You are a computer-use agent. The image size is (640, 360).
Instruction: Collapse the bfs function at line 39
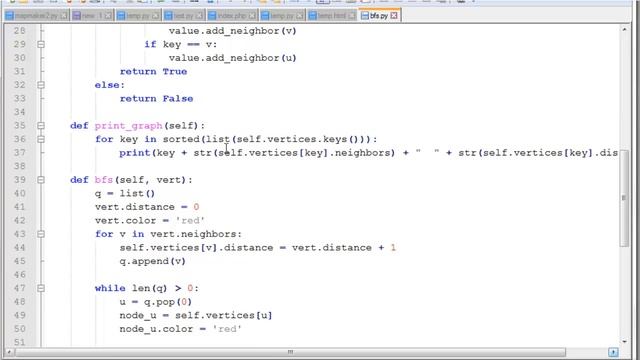[x=41, y=180]
